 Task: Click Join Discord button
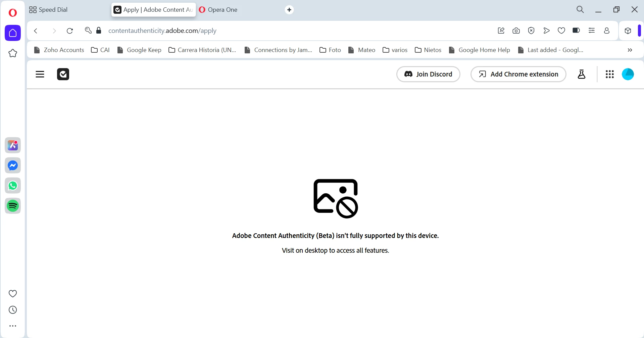point(428,74)
